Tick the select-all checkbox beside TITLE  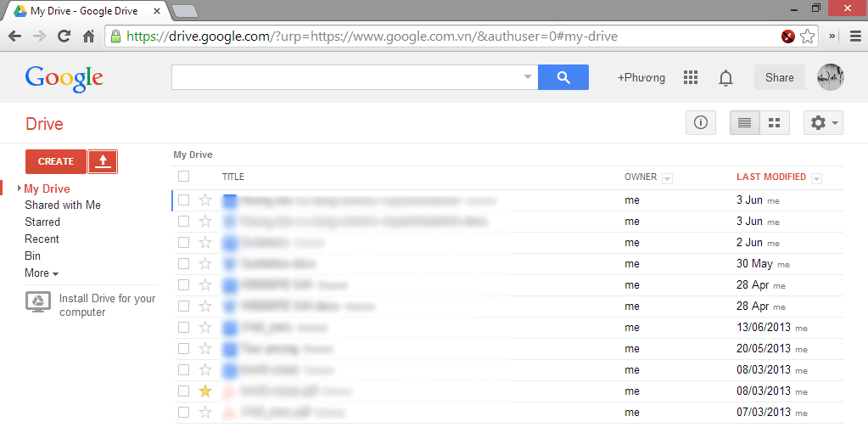pos(184,177)
